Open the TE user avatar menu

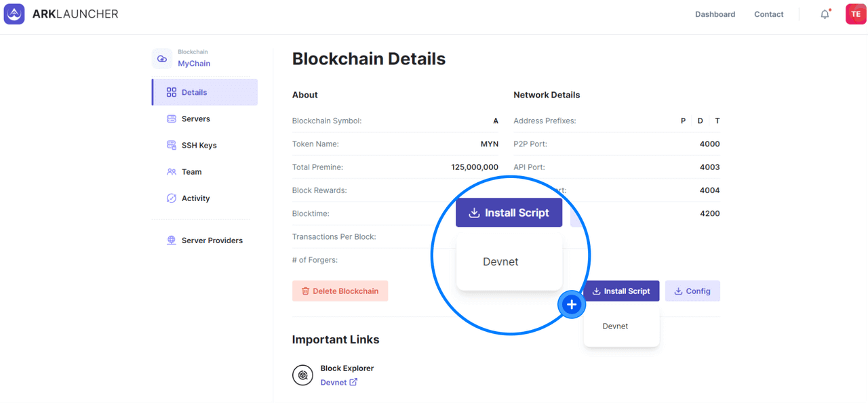click(855, 14)
